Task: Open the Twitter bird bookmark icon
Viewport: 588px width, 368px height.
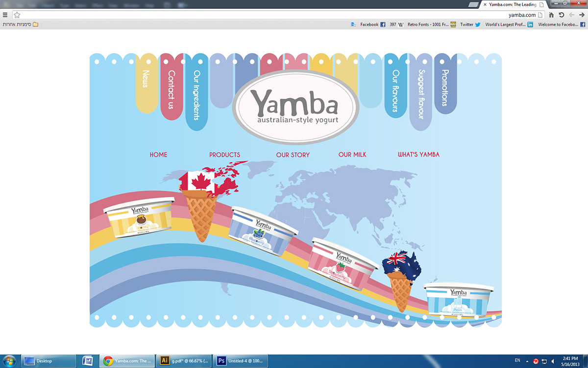Action: 477,24
